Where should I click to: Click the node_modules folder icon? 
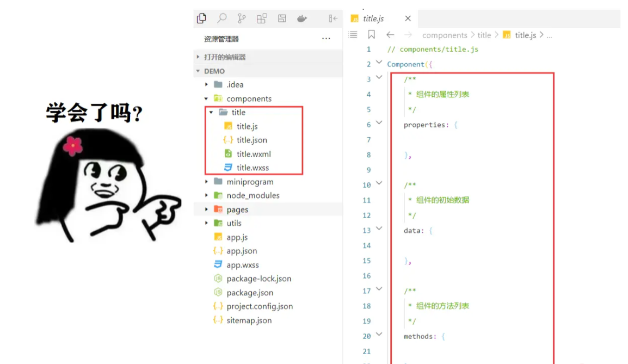pos(218,195)
